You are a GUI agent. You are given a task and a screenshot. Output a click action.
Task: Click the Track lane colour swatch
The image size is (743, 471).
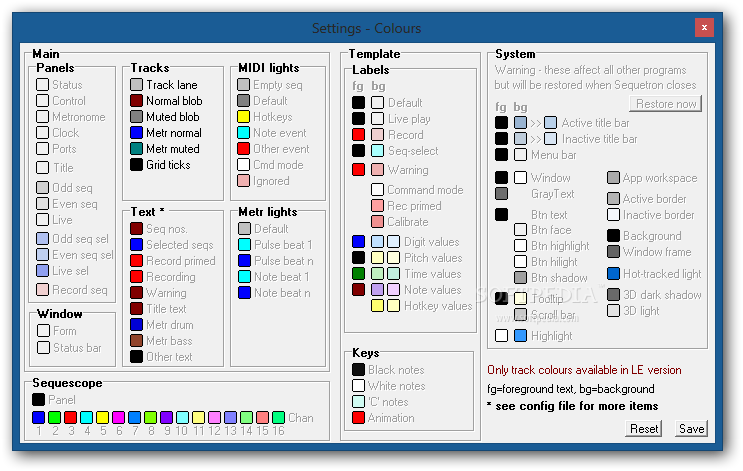(x=136, y=85)
